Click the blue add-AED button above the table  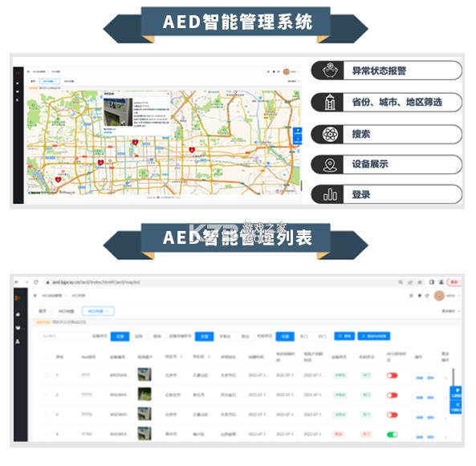coord(374,336)
